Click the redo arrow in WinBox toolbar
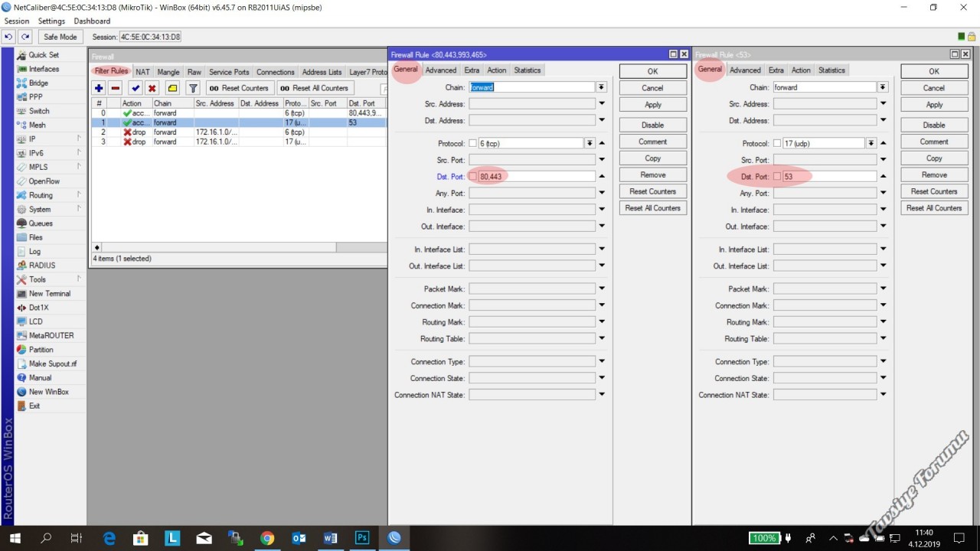This screenshot has width=980, height=551. click(25, 37)
